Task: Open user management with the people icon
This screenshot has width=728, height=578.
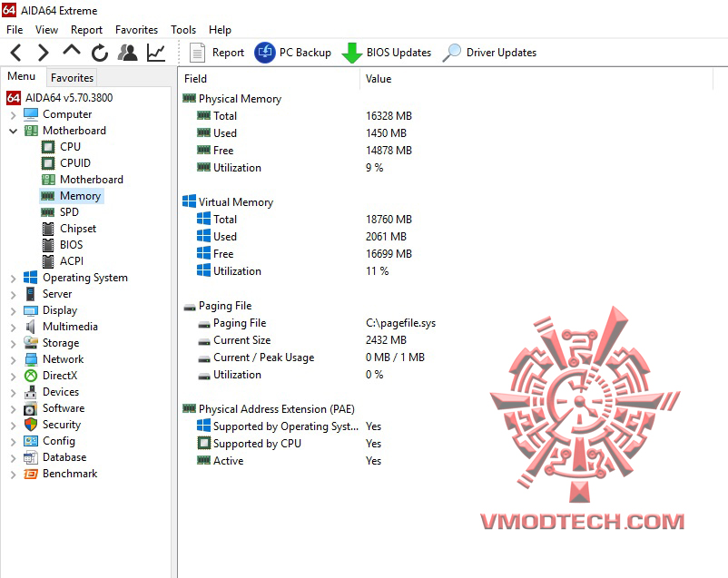Action: coord(128,53)
